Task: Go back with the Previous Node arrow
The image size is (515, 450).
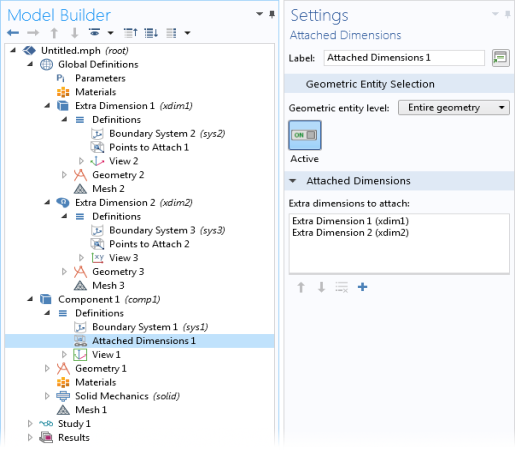Action: pos(13,33)
